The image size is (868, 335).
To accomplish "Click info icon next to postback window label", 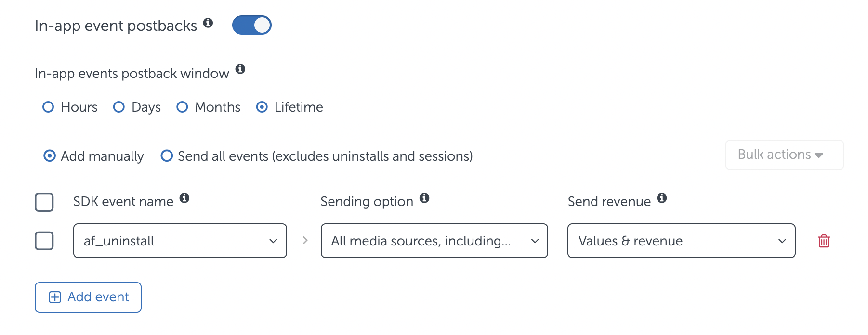I will point(240,69).
